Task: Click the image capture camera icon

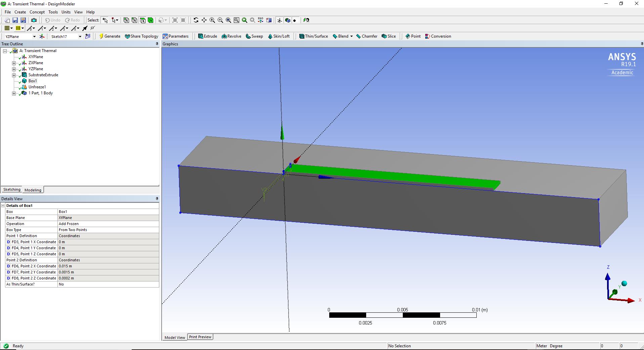Action: point(34,20)
